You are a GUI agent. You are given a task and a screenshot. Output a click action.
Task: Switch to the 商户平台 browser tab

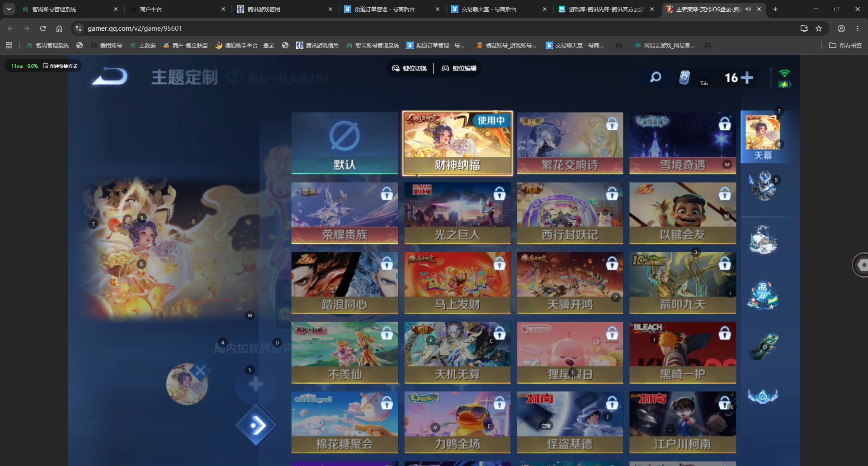point(177,9)
